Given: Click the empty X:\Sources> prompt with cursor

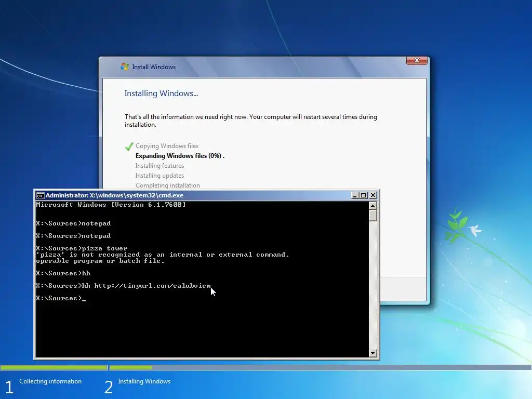Looking at the screenshot, I should [x=61, y=298].
